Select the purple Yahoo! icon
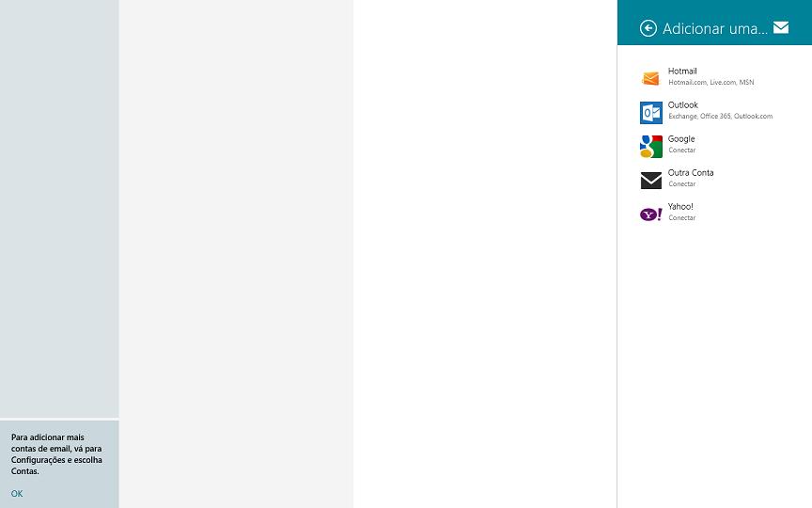 pyautogui.click(x=651, y=214)
